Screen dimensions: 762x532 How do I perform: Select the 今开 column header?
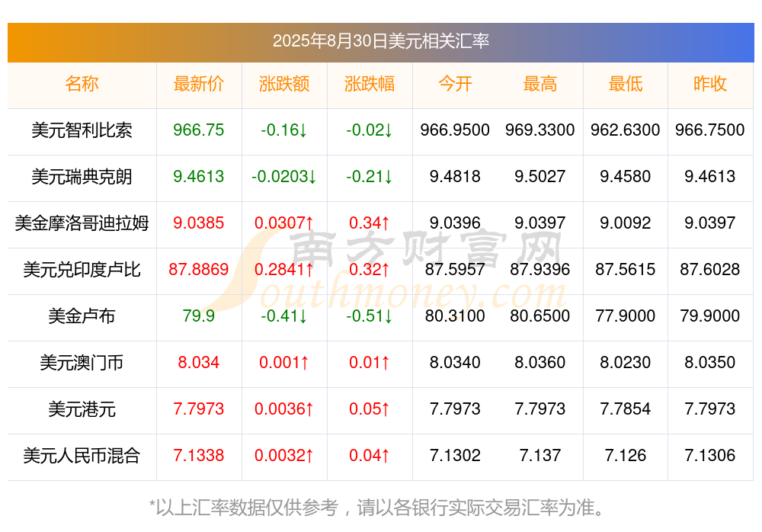455,84
